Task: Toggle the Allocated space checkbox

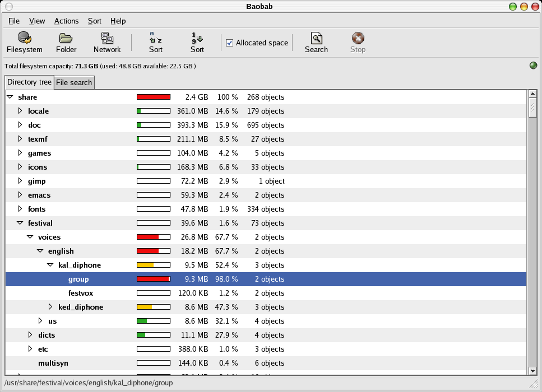Action: pos(230,43)
